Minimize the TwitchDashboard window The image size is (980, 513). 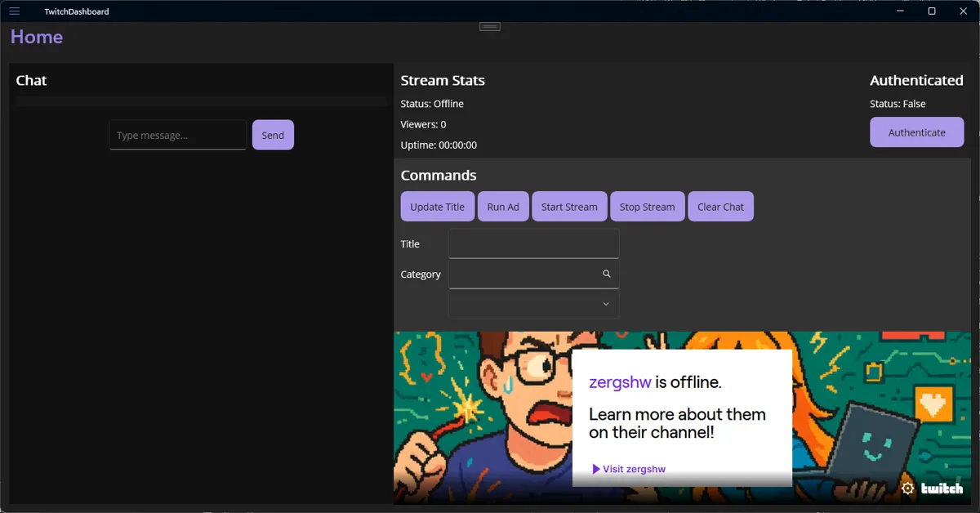pyautogui.click(x=901, y=11)
